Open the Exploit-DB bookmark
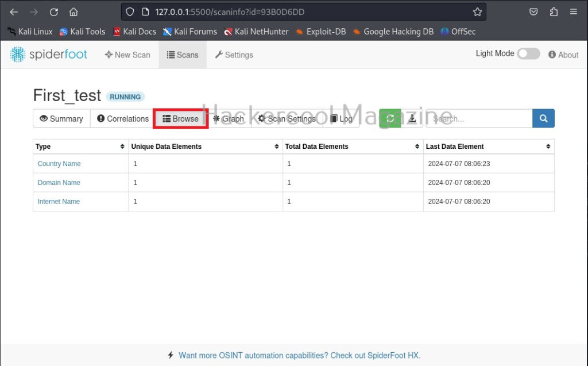The height and width of the screenshot is (366, 588). [x=320, y=32]
